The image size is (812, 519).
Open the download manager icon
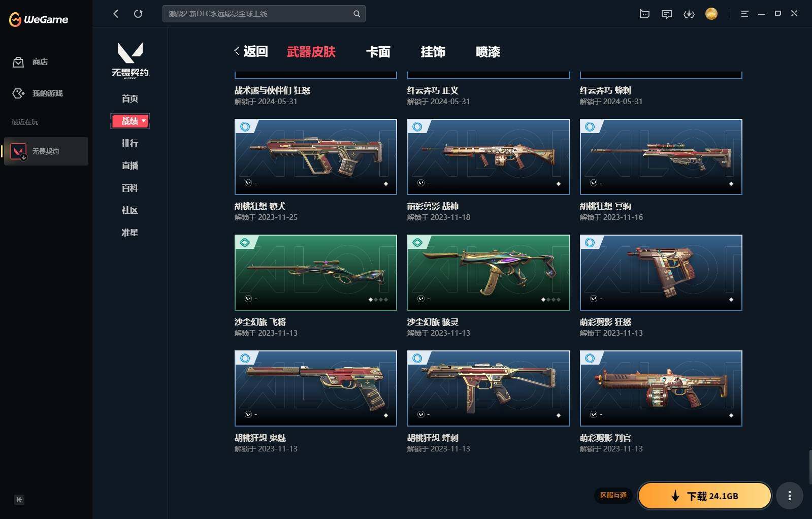pyautogui.click(x=689, y=14)
